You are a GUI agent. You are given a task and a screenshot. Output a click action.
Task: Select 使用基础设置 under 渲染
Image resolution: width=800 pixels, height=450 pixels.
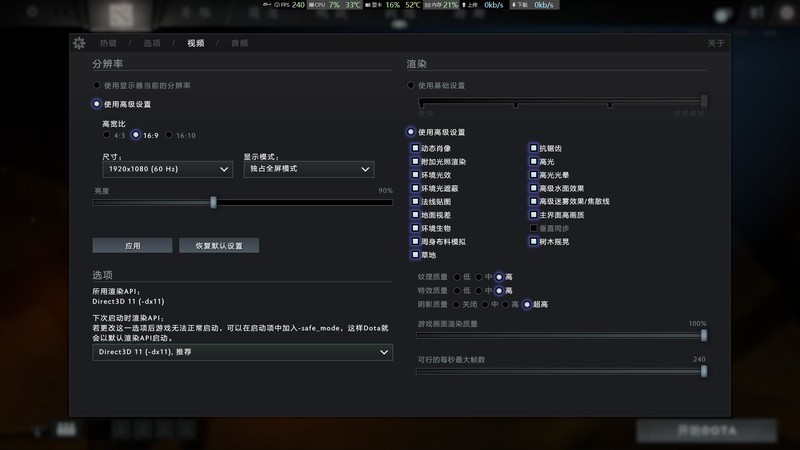pyautogui.click(x=411, y=85)
